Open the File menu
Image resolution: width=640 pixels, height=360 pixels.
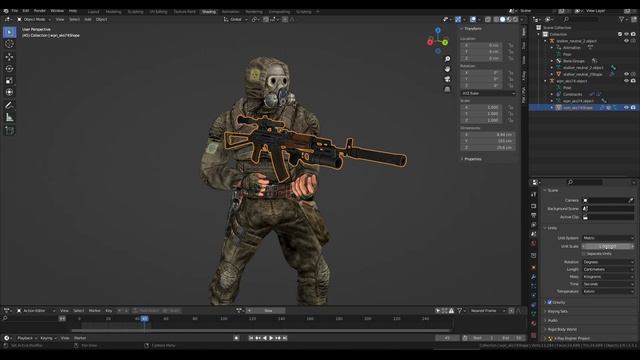pyautogui.click(x=15, y=11)
